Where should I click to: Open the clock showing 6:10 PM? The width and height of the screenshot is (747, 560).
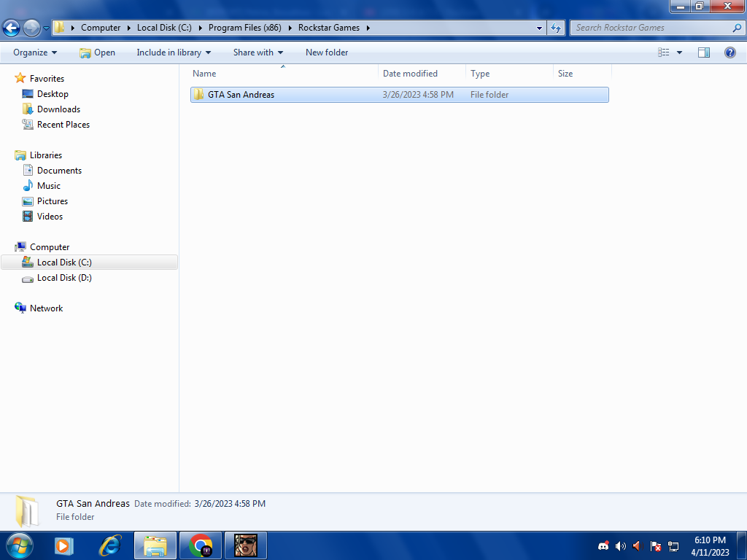(x=710, y=546)
